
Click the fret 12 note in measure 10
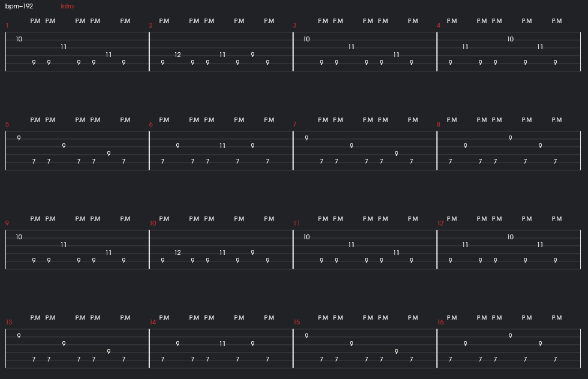point(178,252)
